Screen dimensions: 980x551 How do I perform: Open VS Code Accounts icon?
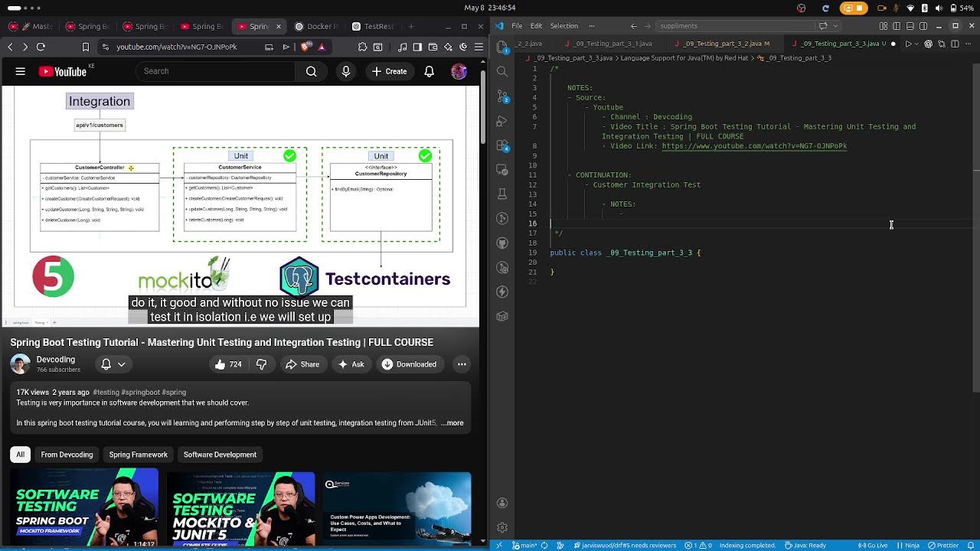[x=502, y=503]
